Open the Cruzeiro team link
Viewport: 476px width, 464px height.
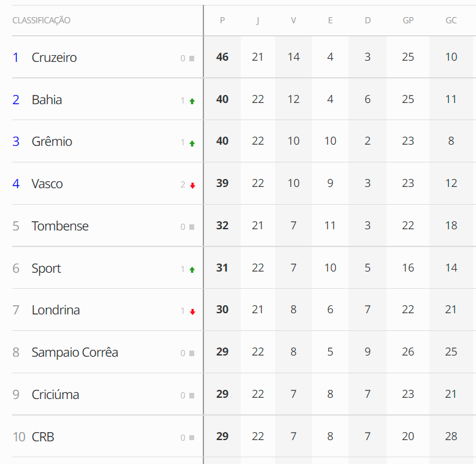click(54, 58)
